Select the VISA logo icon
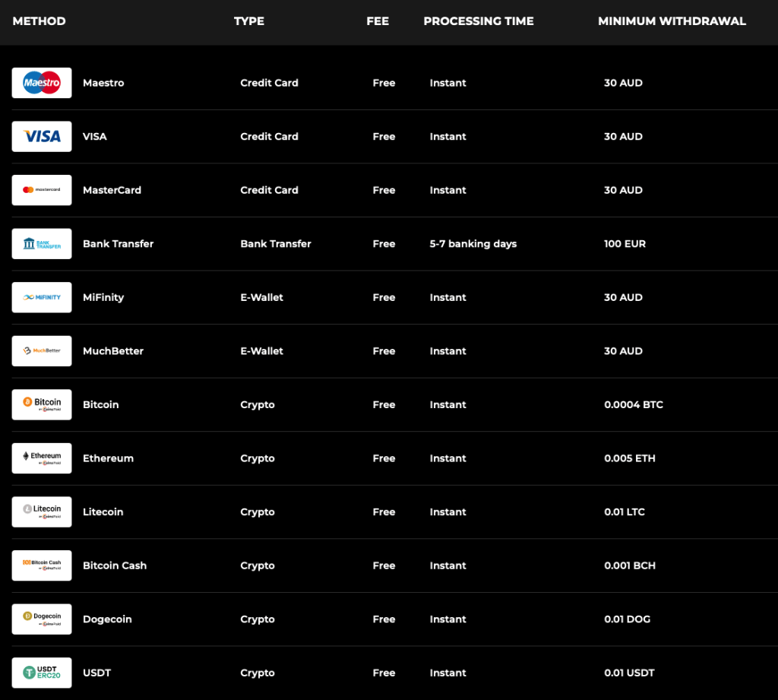 click(42, 137)
